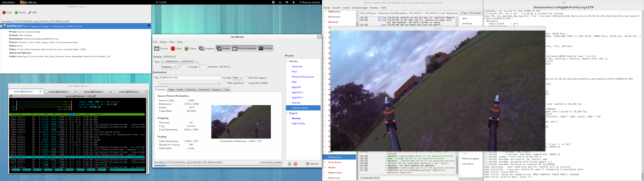Select Normal preset

pyautogui.click(x=296, y=118)
